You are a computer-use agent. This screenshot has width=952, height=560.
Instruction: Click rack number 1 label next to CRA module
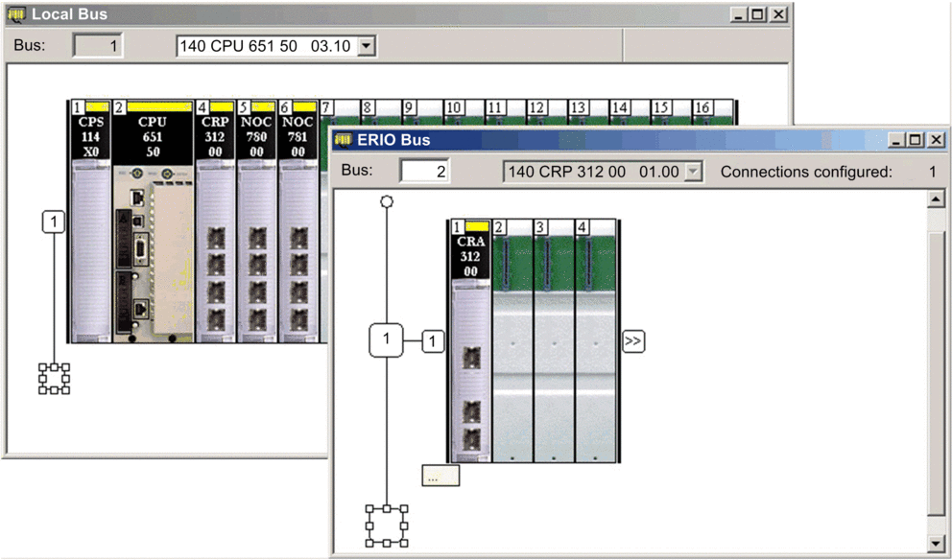point(433,341)
